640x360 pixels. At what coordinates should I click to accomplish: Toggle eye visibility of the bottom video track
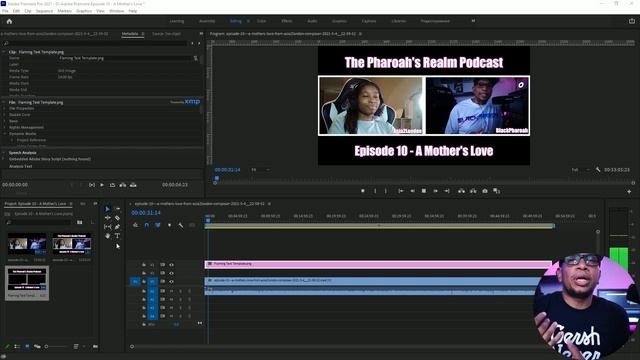171,282
